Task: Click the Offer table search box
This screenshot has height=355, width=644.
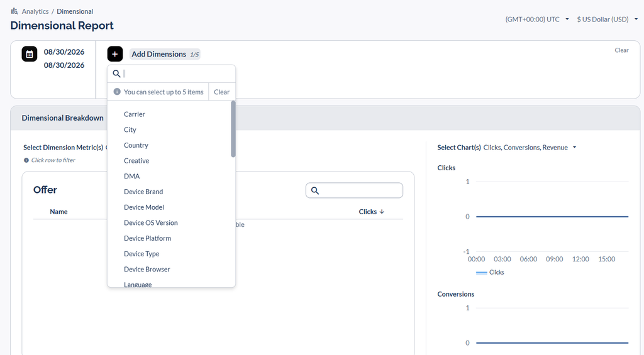Action: pyautogui.click(x=354, y=190)
